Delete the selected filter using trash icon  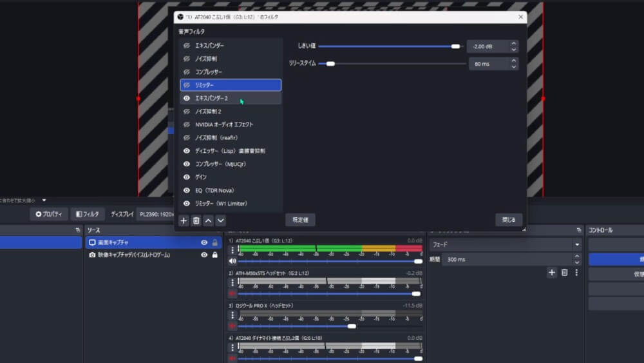(x=196, y=221)
